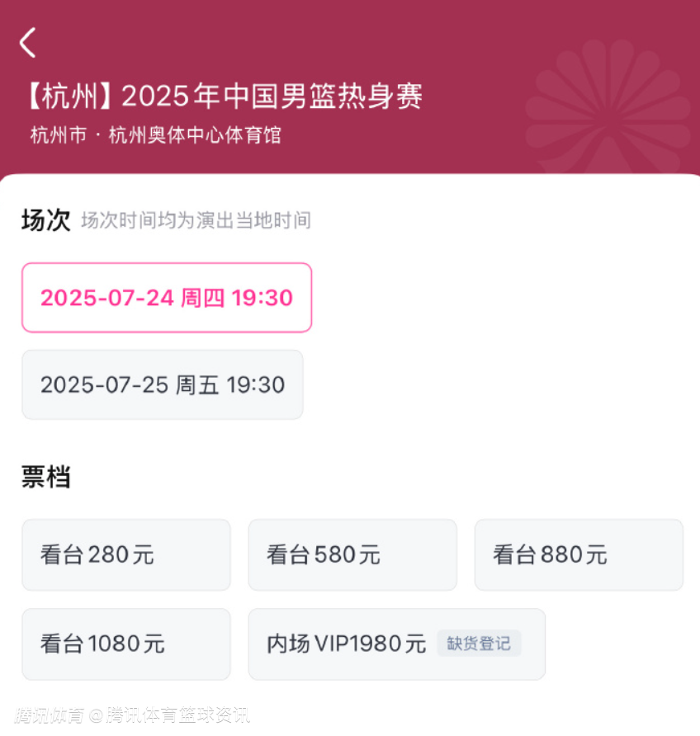The width and height of the screenshot is (700, 736).
Task: Pick the 看台1080元 ticket option
Action: [126, 644]
